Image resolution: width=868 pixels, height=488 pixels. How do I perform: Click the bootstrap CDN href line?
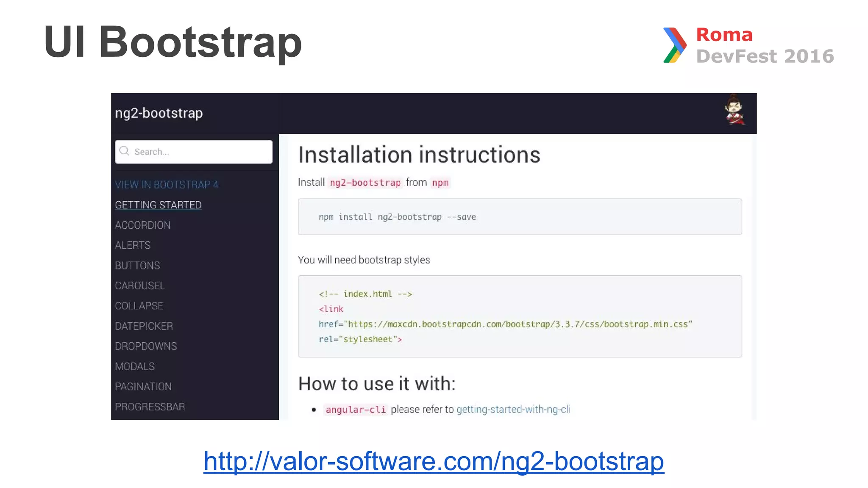[505, 324]
